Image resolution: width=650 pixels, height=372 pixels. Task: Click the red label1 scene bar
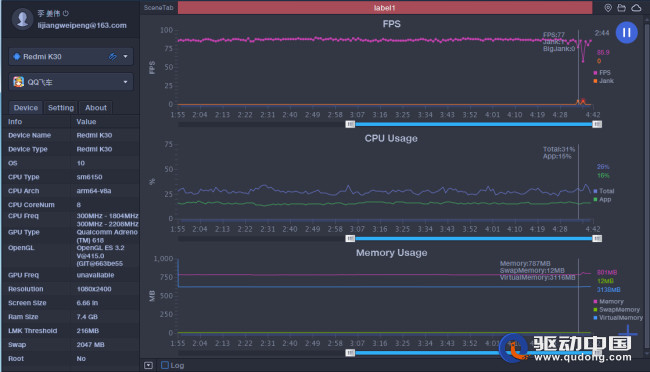click(x=385, y=8)
